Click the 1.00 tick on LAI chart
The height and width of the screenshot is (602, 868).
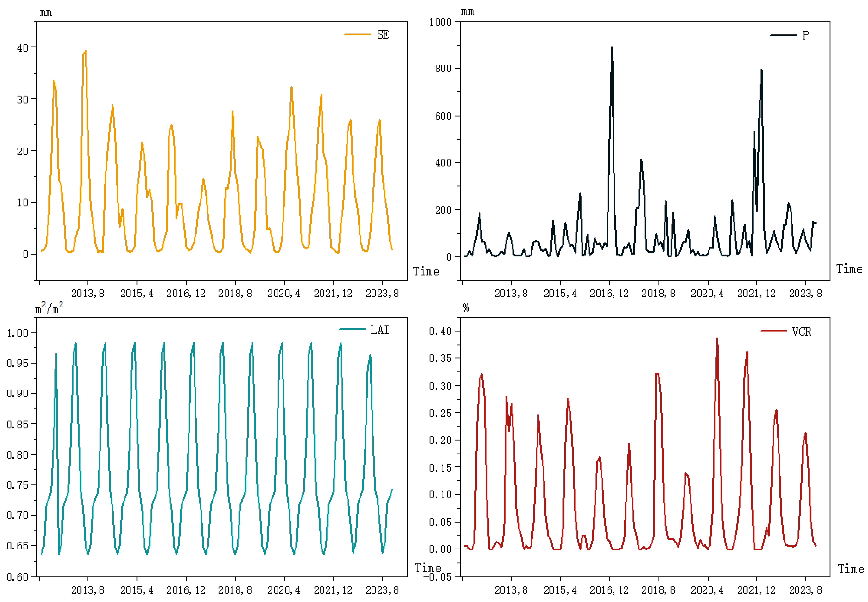(17, 333)
